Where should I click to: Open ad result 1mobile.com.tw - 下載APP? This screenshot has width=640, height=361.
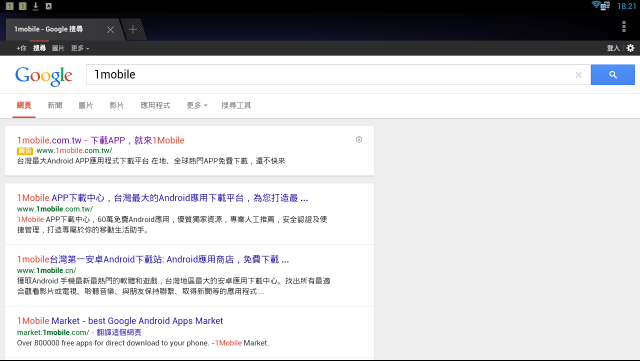coord(101,140)
